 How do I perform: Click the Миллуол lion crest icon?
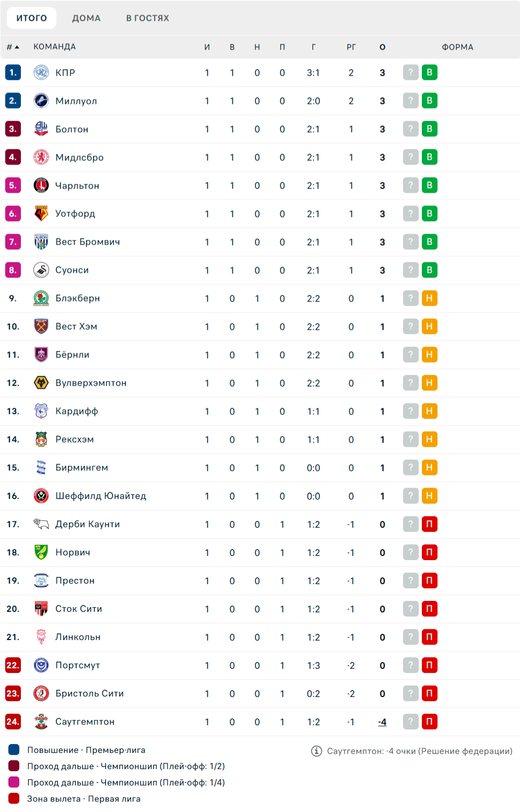tap(41, 101)
